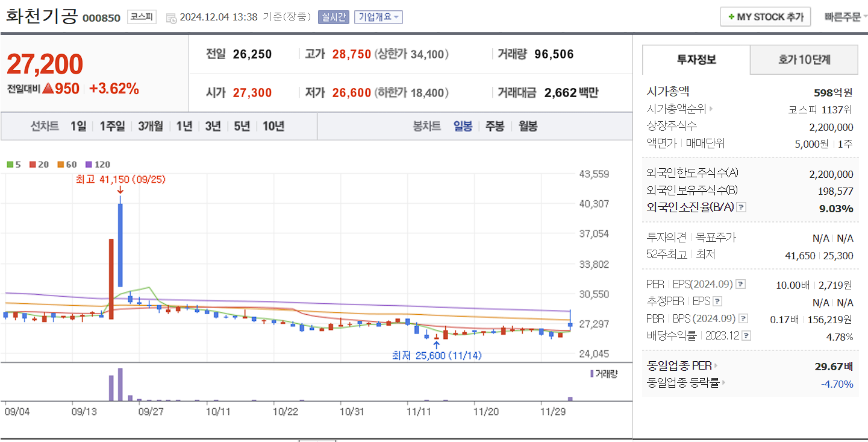Select the 1년 line chart period
The height and width of the screenshot is (442, 868).
pyautogui.click(x=184, y=126)
